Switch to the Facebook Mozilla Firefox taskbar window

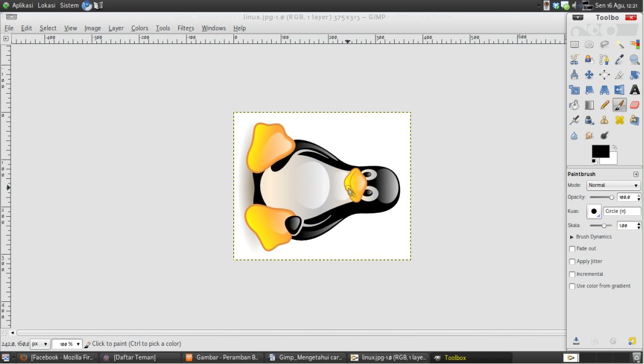coord(56,358)
